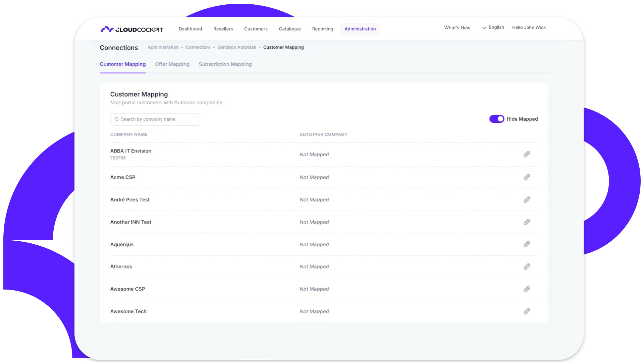Click link icon next to Awesome Tech
This screenshot has width=644, height=362.
point(527,311)
